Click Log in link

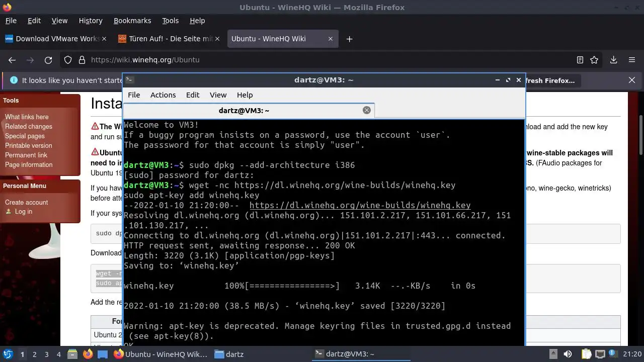[24, 211]
